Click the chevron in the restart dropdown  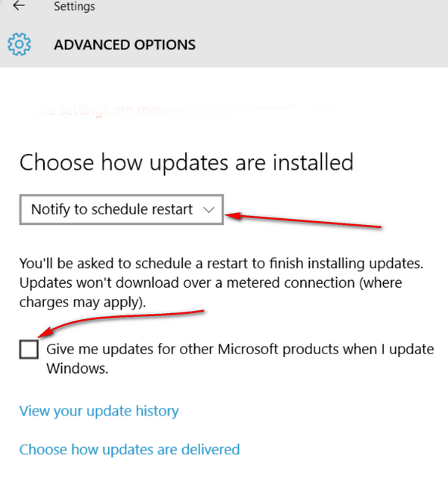click(x=209, y=210)
